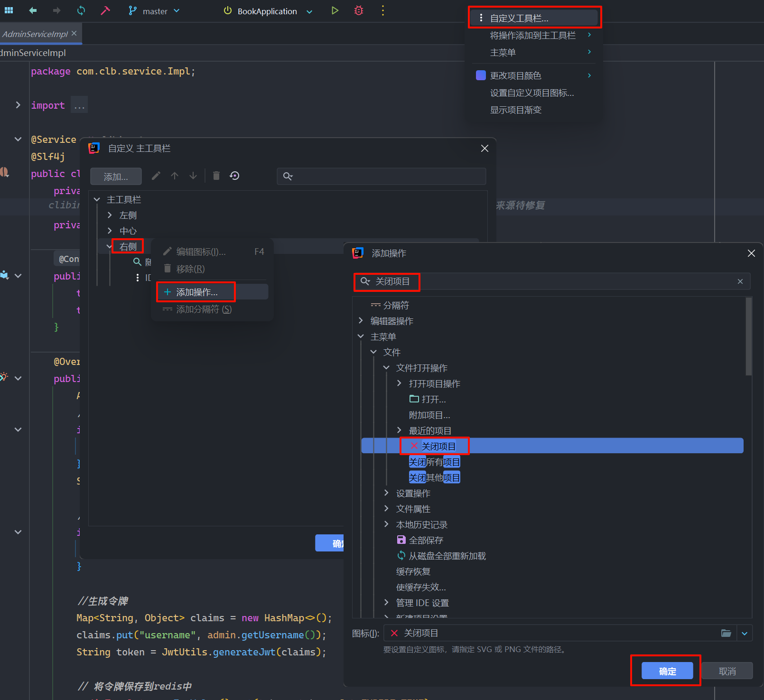Collapse the 文件打开操作 tree node
Viewport: 764px width, 700px height.
tap(386, 368)
